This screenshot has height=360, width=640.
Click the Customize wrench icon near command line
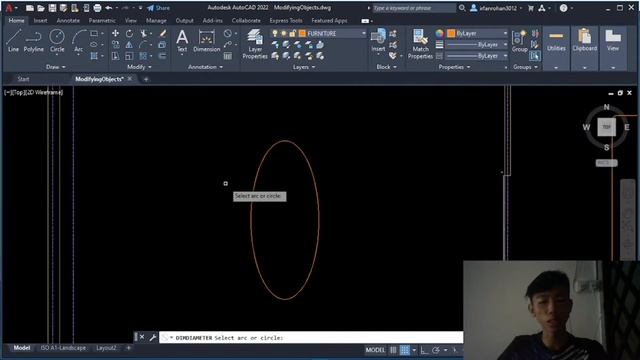153,337
